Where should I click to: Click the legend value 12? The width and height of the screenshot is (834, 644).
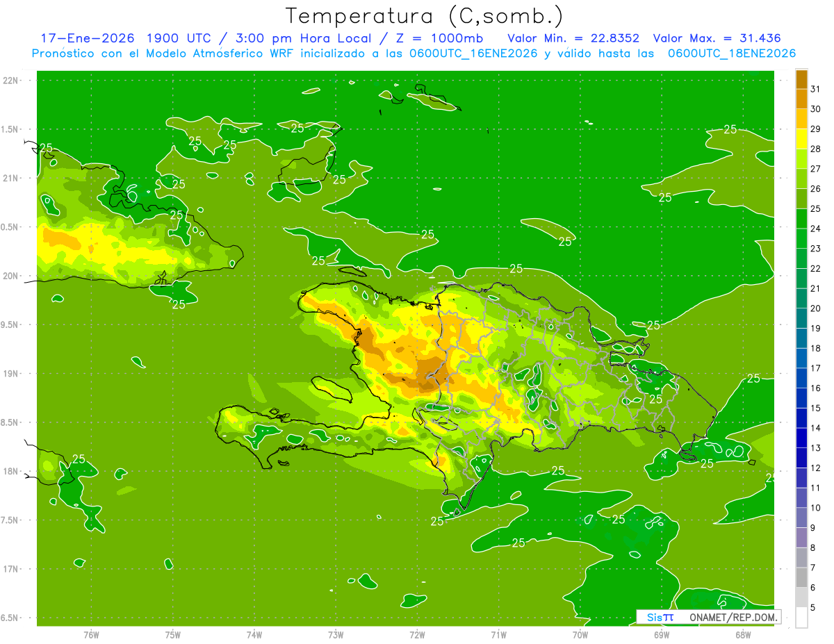(x=815, y=468)
